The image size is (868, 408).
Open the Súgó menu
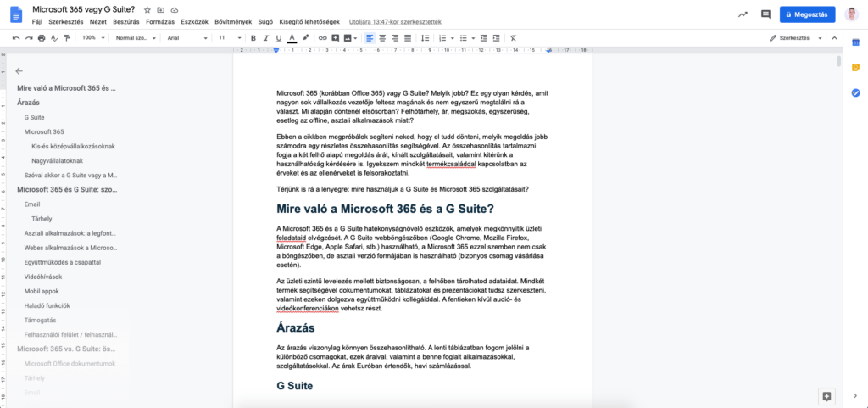[265, 22]
